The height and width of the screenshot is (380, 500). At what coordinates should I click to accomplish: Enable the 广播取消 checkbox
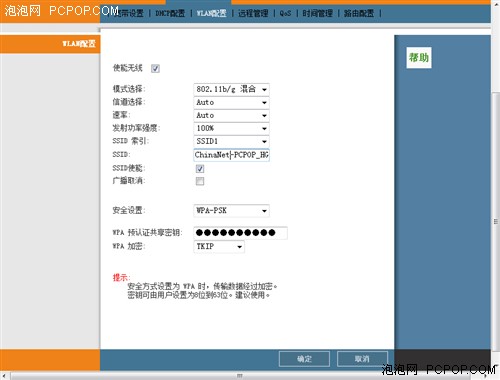[200, 181]
